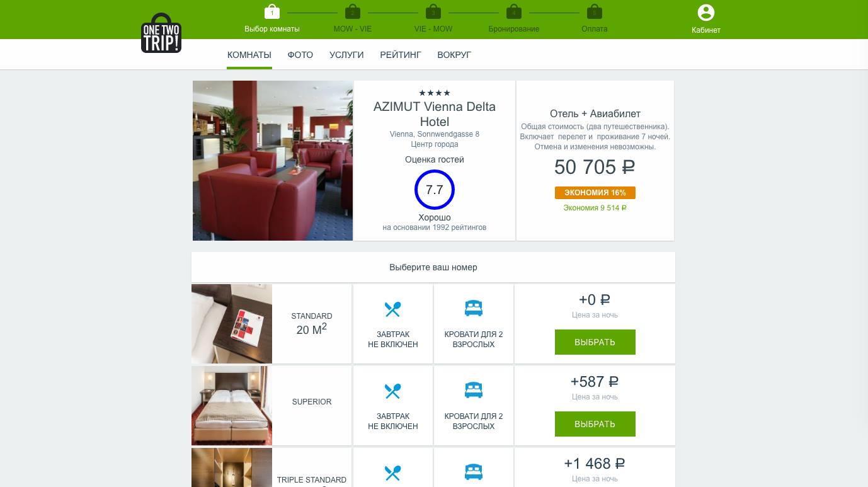The image size is (868, 487).
Task: Click bed icon in the Standard row
Action: pos(473,309)
